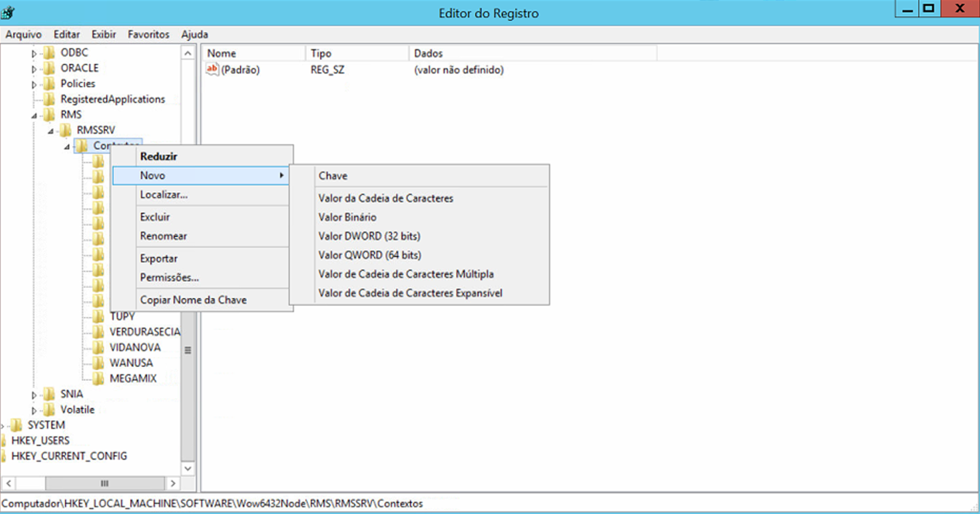Click the SNIA folder icon
Image resolution: width=980 pixels, height=514 pixels.
click(x=49, y=394)
